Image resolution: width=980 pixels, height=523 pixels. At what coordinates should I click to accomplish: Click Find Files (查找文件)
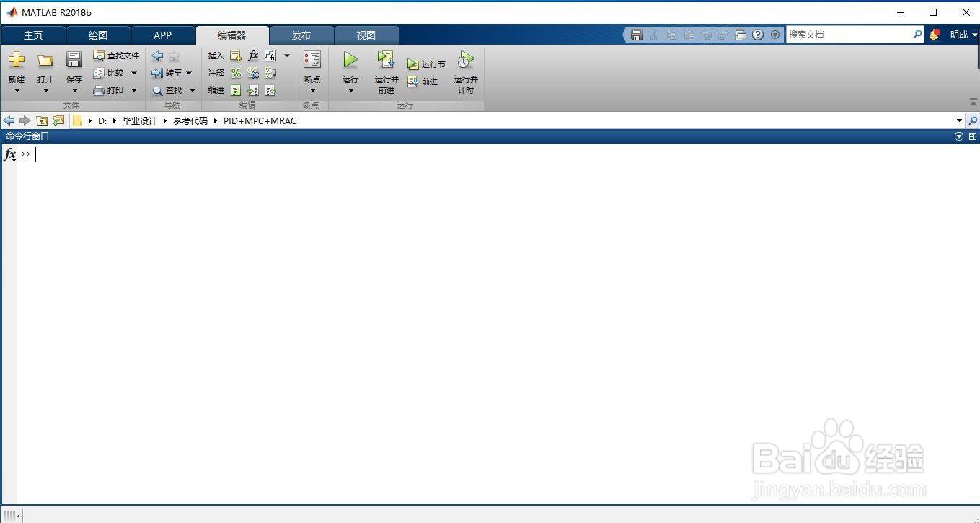pos(116,56)
